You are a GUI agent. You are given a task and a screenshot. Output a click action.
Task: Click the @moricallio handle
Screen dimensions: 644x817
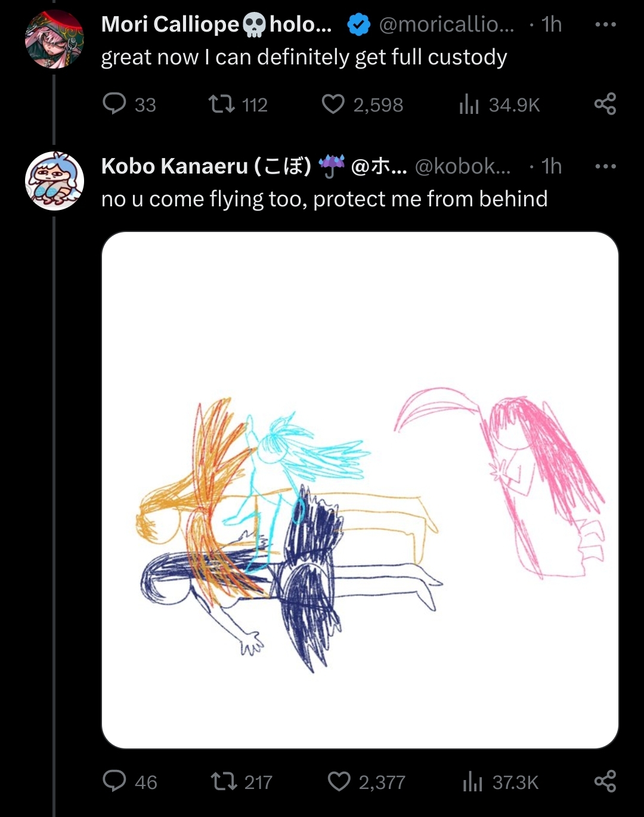tap(446, 24)
